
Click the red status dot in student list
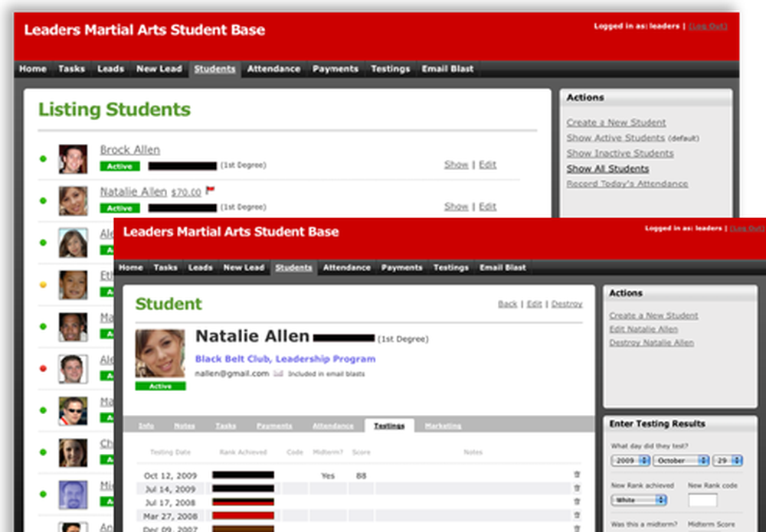coord(43,368)
